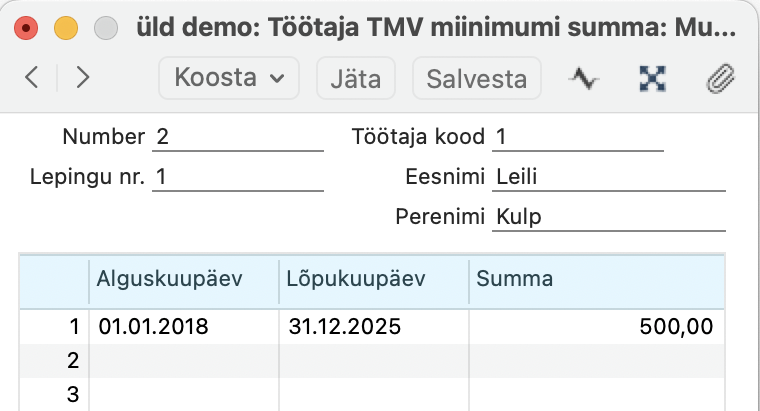Open attachments with the paperclip icon

[716, 78]
